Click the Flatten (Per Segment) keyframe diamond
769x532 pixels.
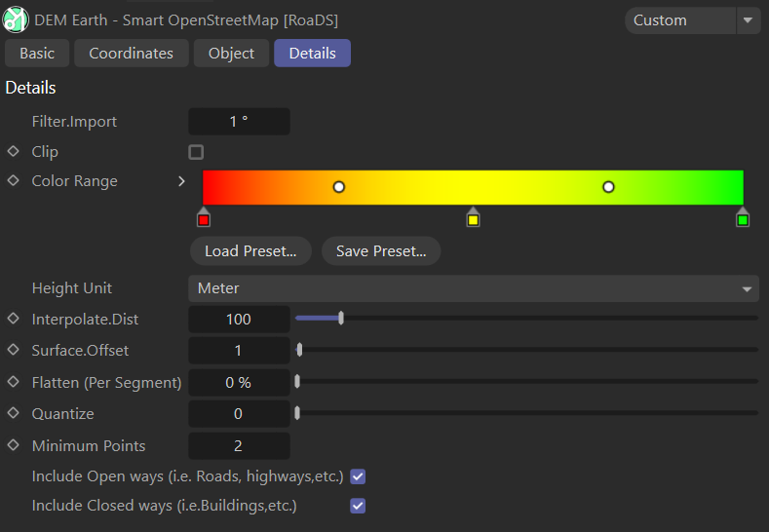coord(14,382)
